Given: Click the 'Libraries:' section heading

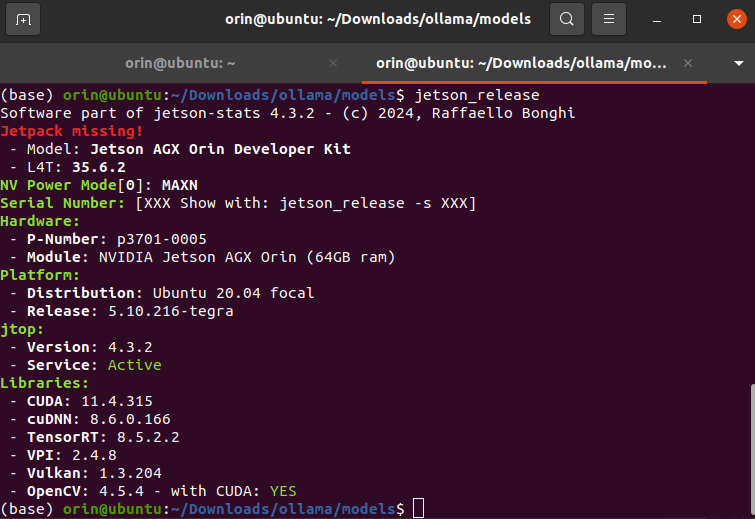Looking at the screenshot, I should 44,383.
